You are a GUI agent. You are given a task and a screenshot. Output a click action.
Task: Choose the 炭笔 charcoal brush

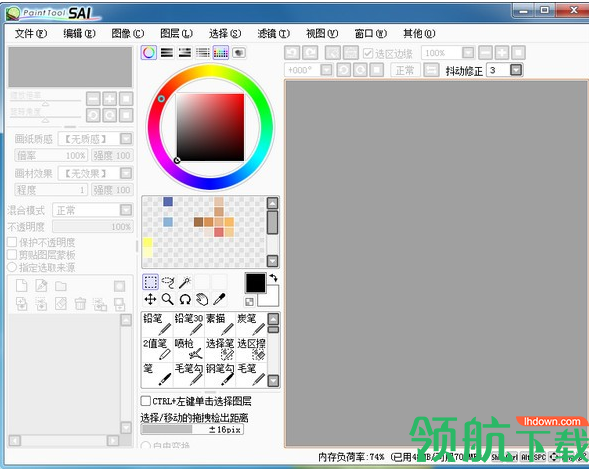(x=251, y=324)
